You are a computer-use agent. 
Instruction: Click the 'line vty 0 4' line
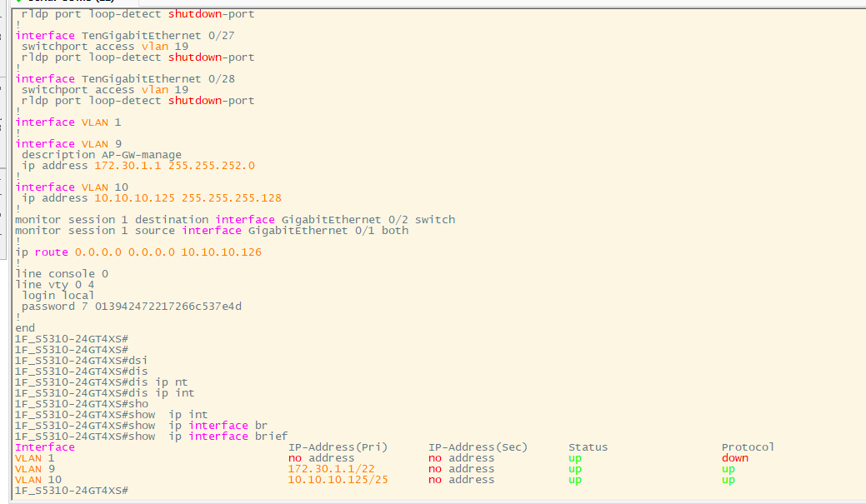tap(54, 284)
